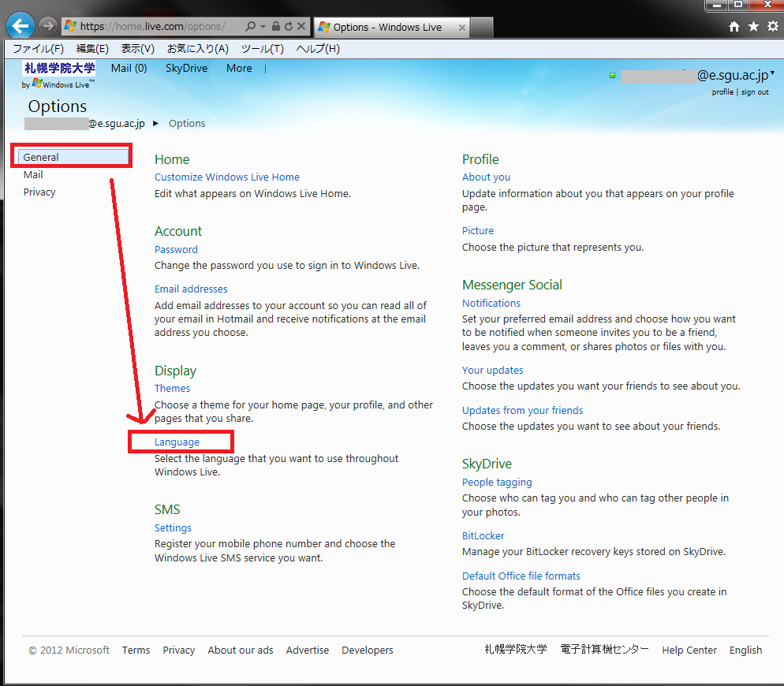The image size is (784, 686).
Task: Click Developers in the footer
Action: (x=368, y=650)
